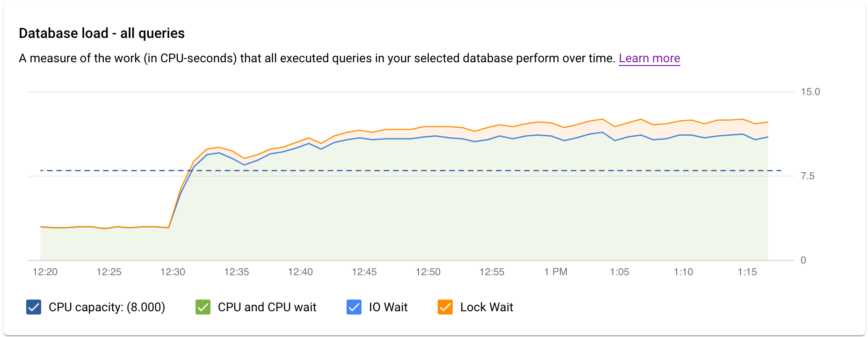Click the CPU and CPU wait label

click(x=267, y=308)
